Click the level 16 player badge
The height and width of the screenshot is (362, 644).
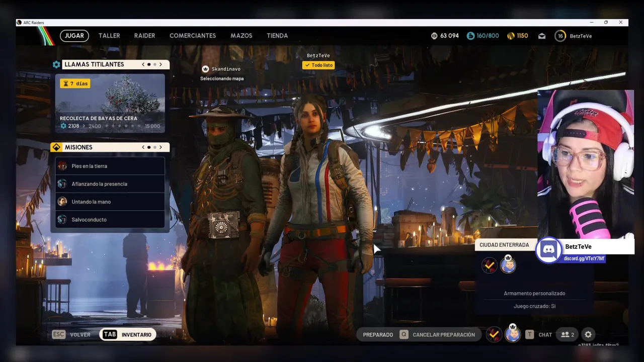(560, 36)
